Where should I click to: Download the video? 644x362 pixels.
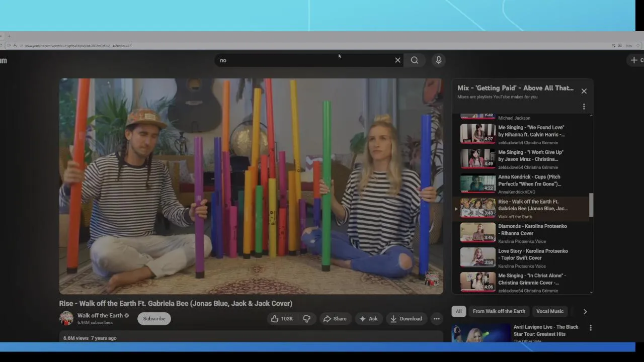[406, 319]
